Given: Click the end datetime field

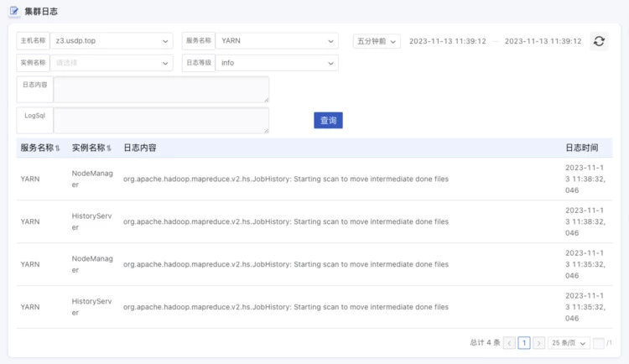Looking at the screenshot, I should pyautogui.click(x=543, y=41).
